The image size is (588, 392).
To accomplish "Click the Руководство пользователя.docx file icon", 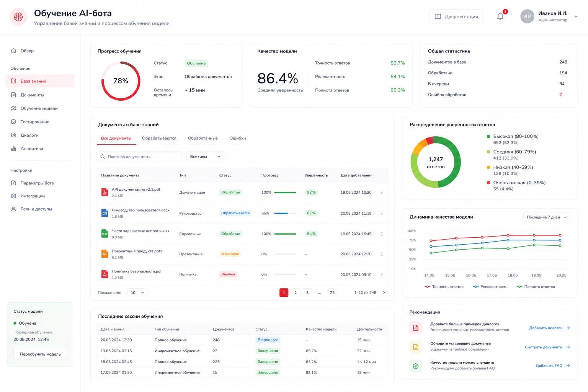I will (105, 213).
